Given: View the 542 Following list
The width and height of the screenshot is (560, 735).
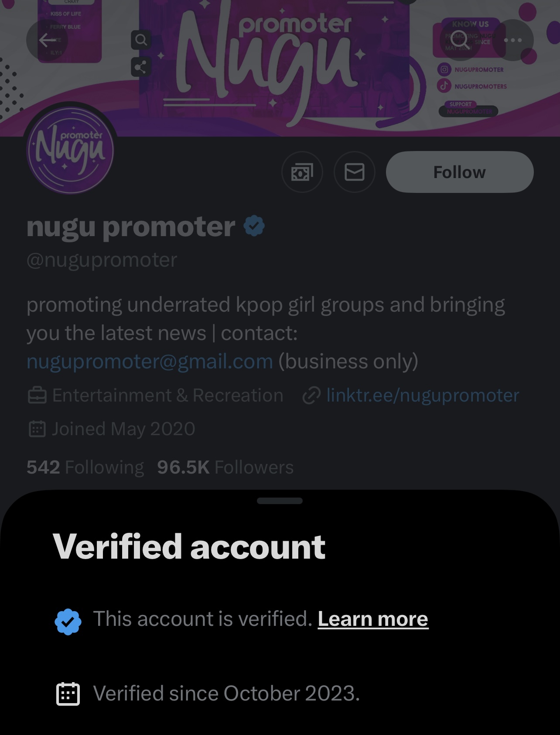Looking at the screenshot, I should [85, 467].
